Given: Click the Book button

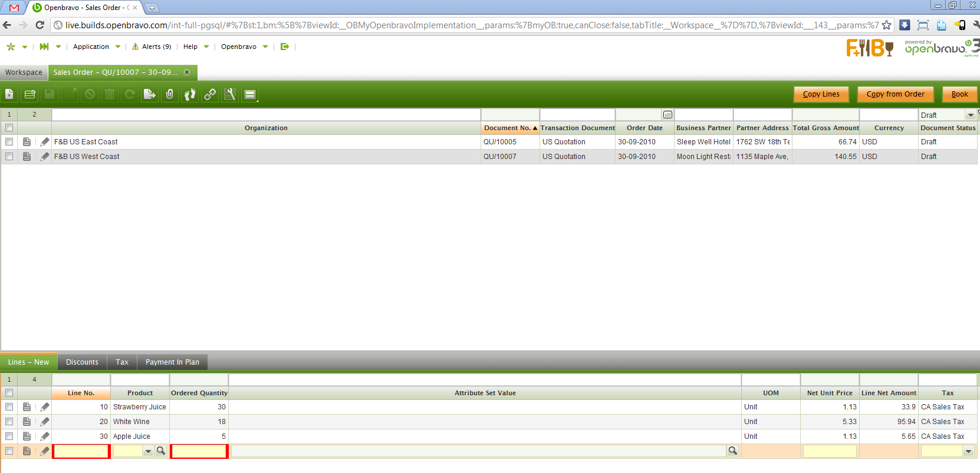Looking at the screenshot, I should 960,94.
